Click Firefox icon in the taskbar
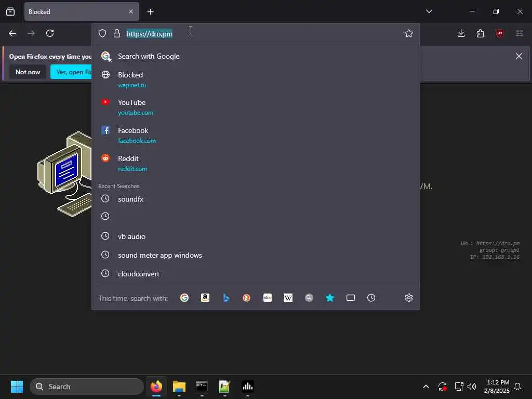 [x=156, y=387]
